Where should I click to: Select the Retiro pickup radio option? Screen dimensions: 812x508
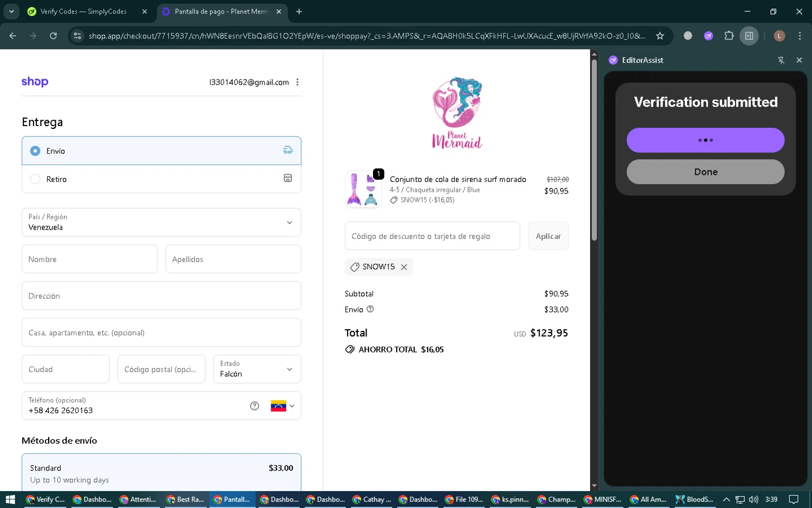pyautogui.click(x=35, y=179)
